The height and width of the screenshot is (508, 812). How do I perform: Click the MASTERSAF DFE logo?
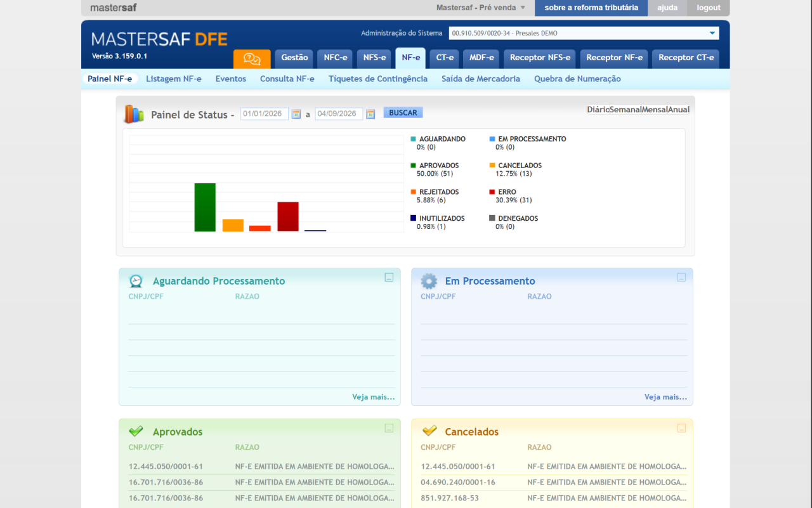(159, 39)
